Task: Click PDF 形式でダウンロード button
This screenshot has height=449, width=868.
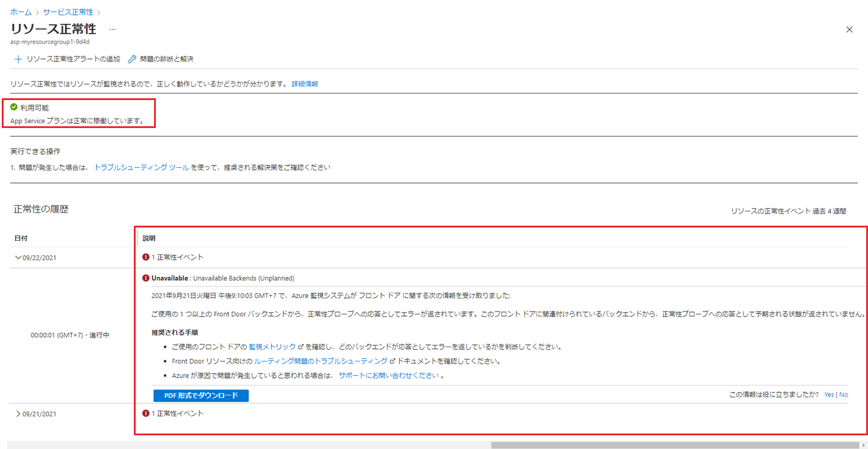Action: (201, 395)
